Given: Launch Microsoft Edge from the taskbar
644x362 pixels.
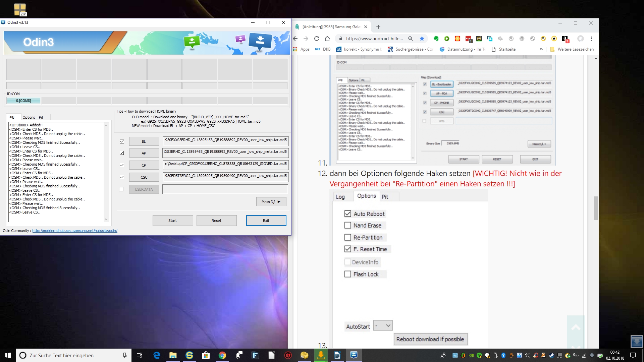Looking at the screenshot, I should click(157, 355).
